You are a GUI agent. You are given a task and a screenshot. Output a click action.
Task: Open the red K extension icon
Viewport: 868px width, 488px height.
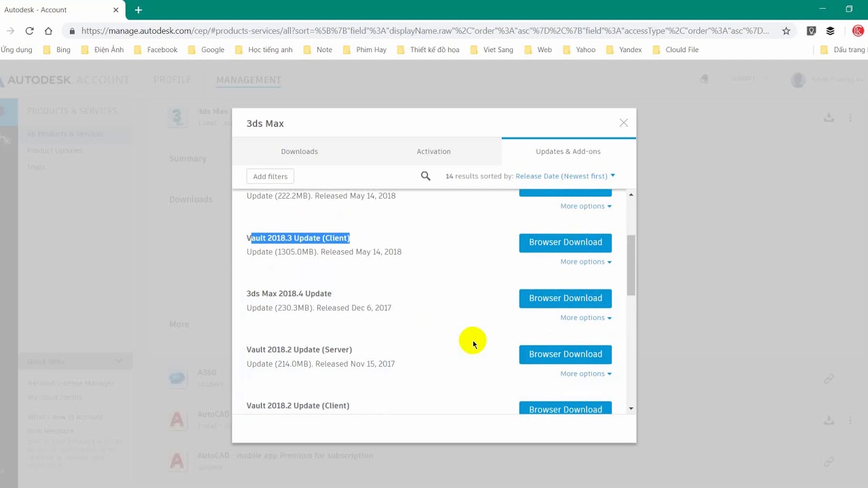(858, 30)
